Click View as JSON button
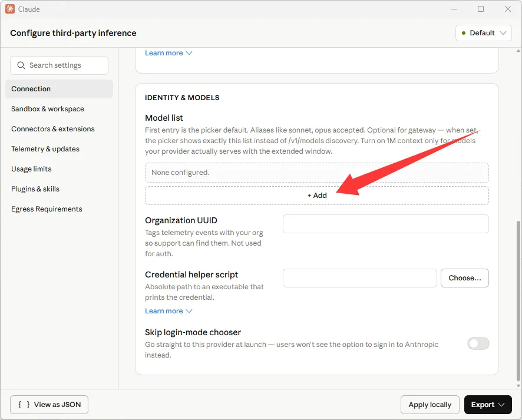522x420 pixels. click(49, 405)
